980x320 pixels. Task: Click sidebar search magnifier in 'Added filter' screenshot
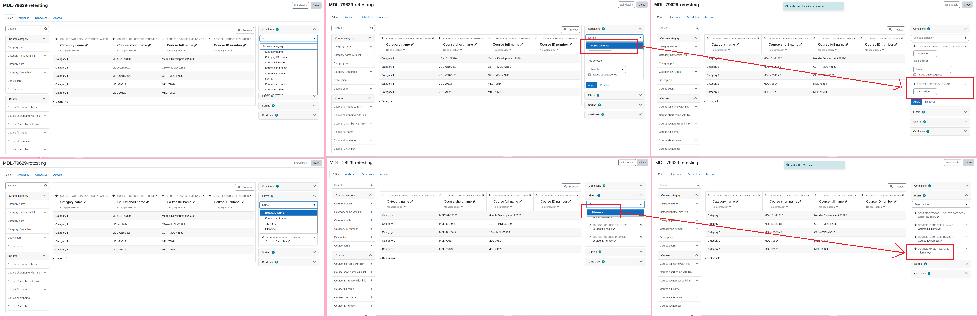pos(698,185)
